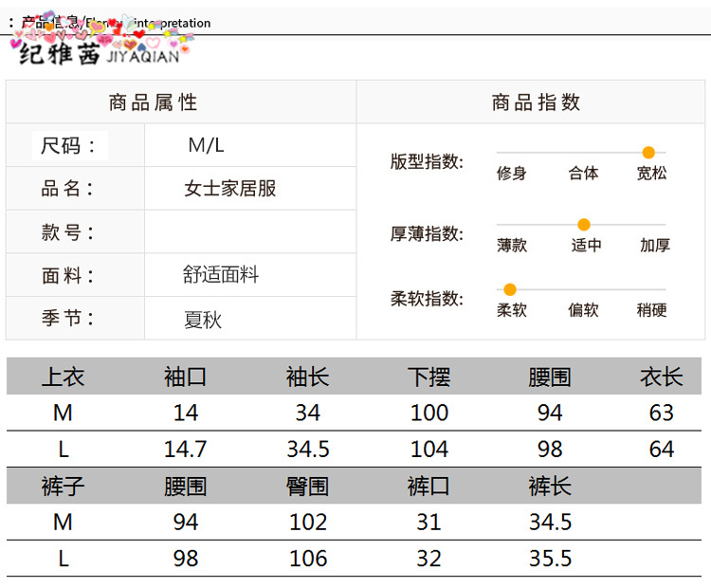This screenshot has width=711, height=588.
Task: Click the 104 hem value
Action: [428, 450]
